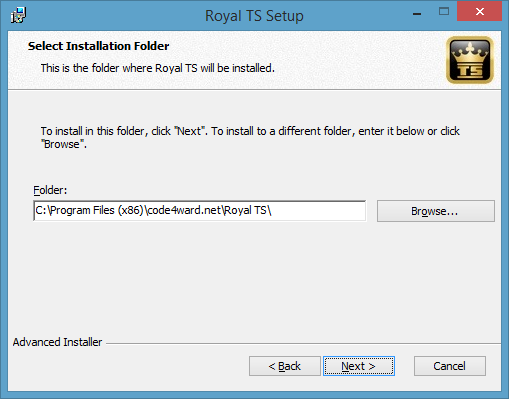
Task: Maximize the Royal TS Setup window
Action: click(x=444, y=12)
